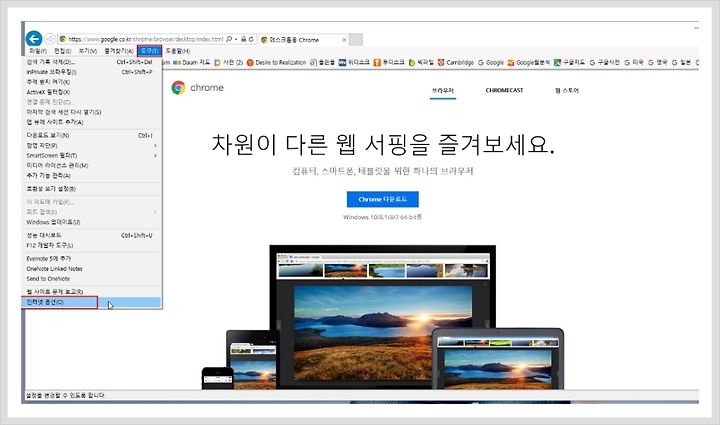The width and height of the screenshot is (720, 425).
Task: Open the Cambridge bookmark
Action: tap(456, 62)
